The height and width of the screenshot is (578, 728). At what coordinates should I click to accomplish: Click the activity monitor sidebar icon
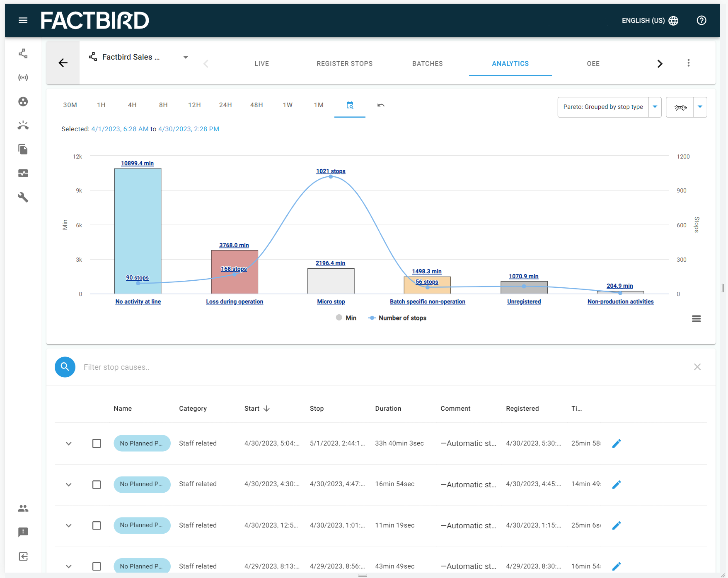[x=23, y=173]
